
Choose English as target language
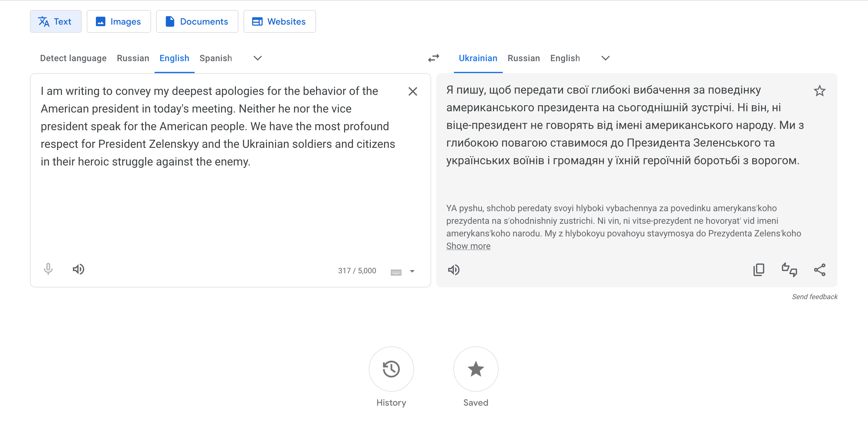point(565,58)
